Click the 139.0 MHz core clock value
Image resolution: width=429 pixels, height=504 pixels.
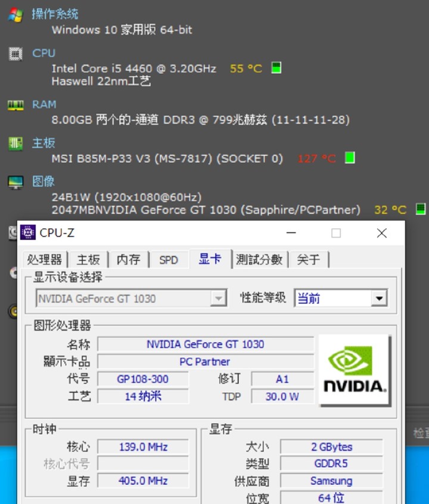(x=143, y=447)
